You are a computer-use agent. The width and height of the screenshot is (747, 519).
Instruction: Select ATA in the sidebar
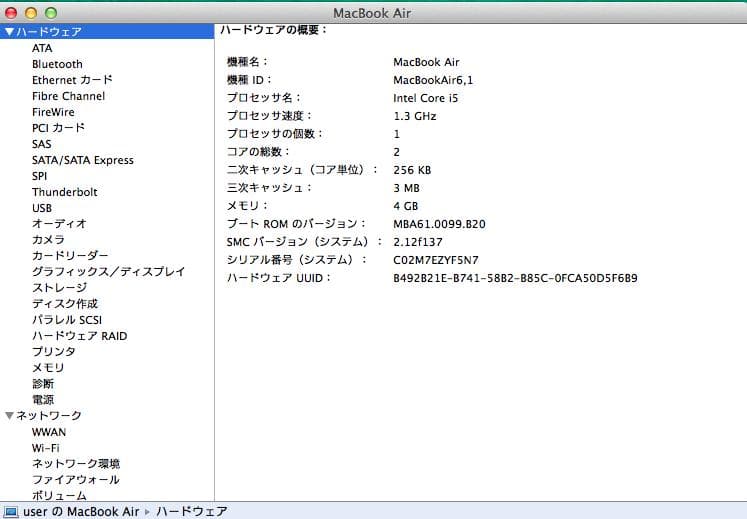[42, 48]
